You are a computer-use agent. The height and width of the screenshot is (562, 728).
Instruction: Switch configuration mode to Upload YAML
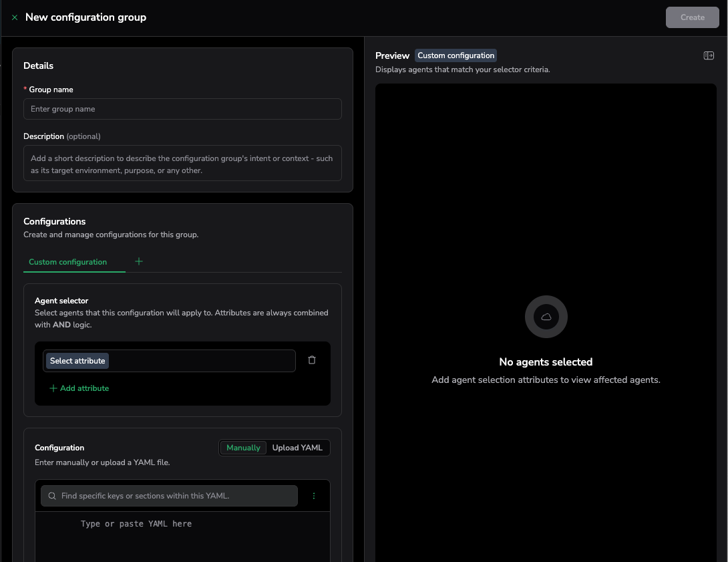(297, 448)
